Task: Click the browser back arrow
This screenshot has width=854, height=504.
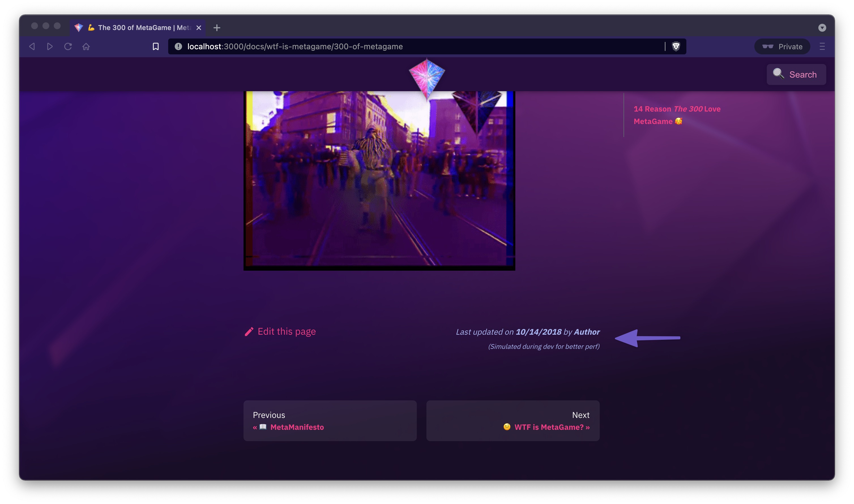Action: [32, 46]
